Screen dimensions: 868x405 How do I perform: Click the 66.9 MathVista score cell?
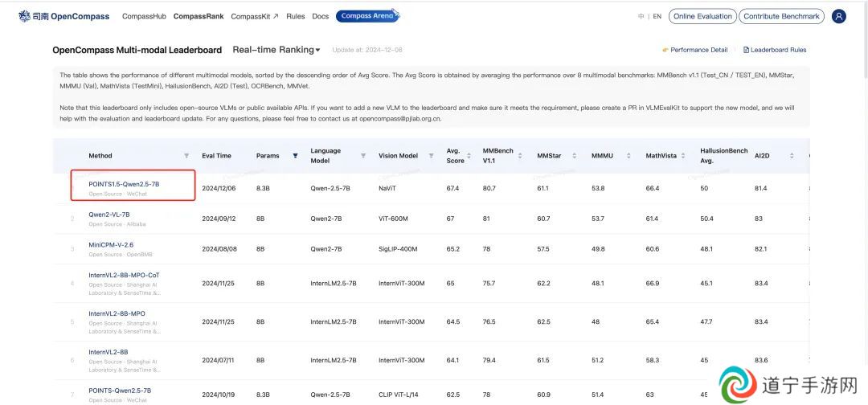click(653, 284)
